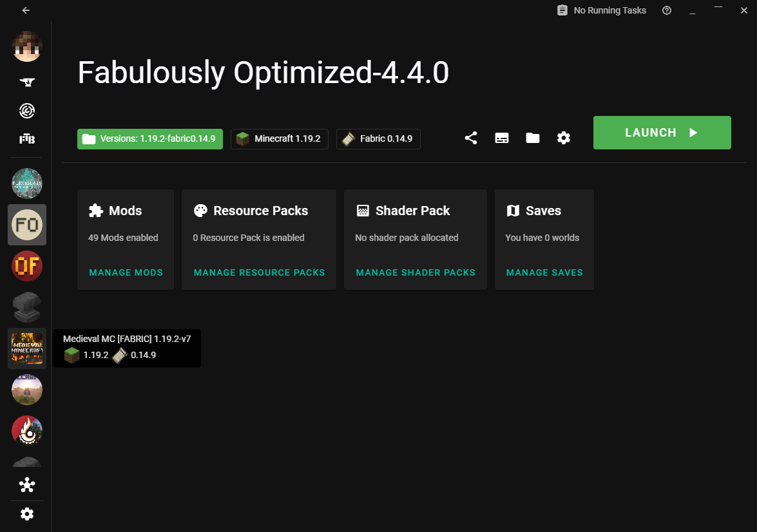Click 'You have 0 worlds' text
Viewport: 757px width, 532px height.
click(x=542, y=238)
